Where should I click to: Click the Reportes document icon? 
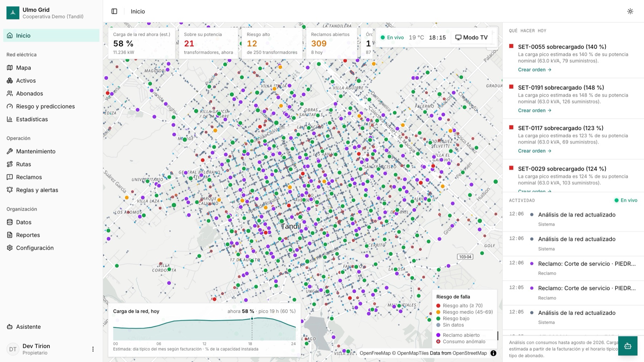(10, 235)
